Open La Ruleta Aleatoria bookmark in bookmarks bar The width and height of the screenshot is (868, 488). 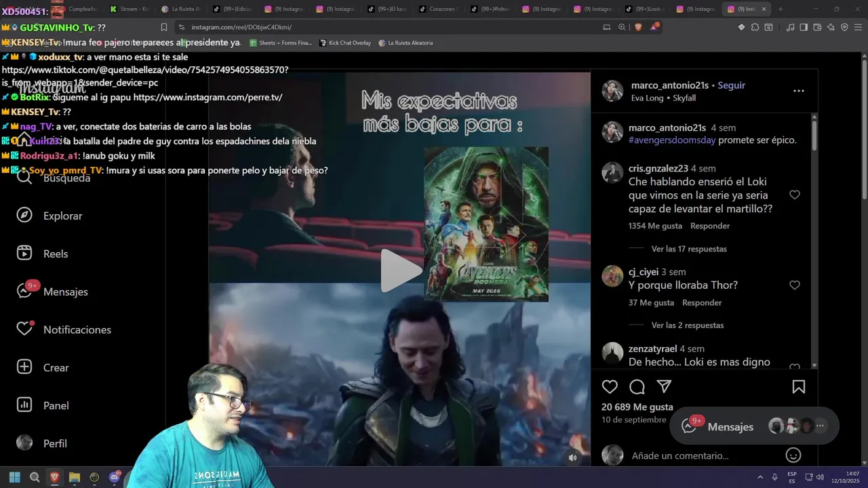(406, 43)
